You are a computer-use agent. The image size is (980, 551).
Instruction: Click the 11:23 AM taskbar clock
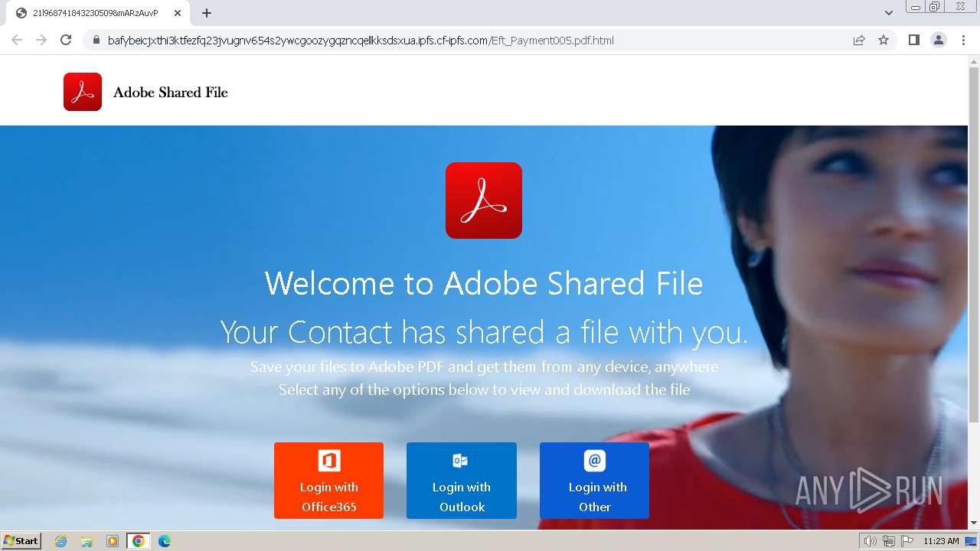point(941,541)
